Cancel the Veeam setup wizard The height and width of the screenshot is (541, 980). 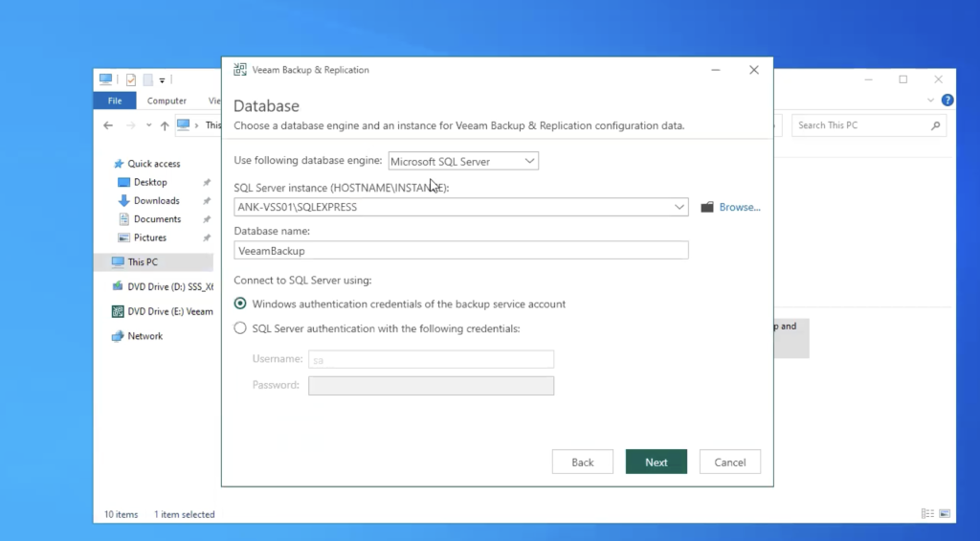click(x=730, y=462)
